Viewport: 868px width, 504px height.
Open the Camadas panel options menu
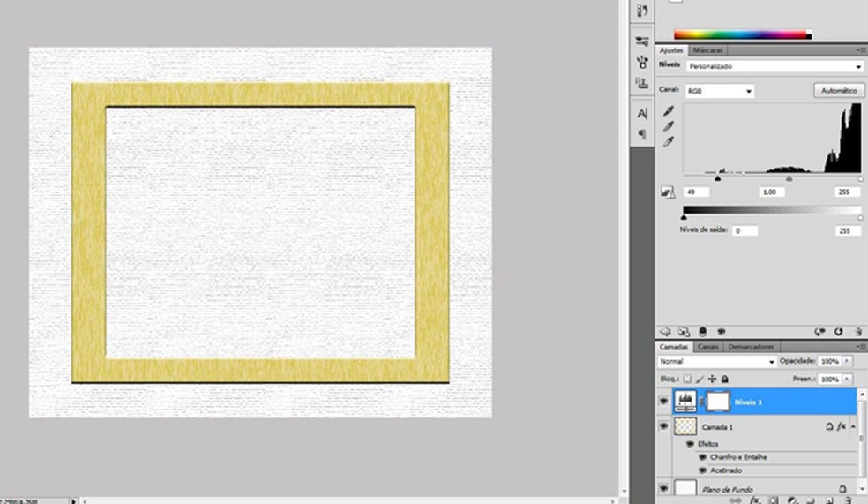point(861,346)
